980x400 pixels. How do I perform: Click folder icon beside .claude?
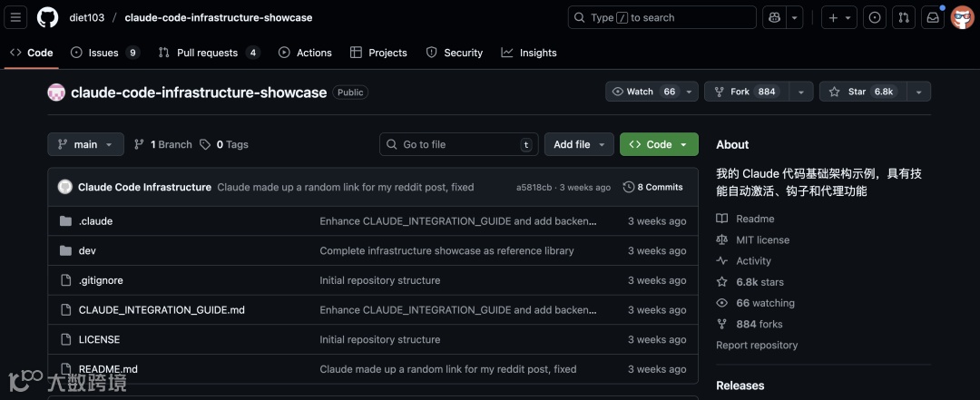65,221
